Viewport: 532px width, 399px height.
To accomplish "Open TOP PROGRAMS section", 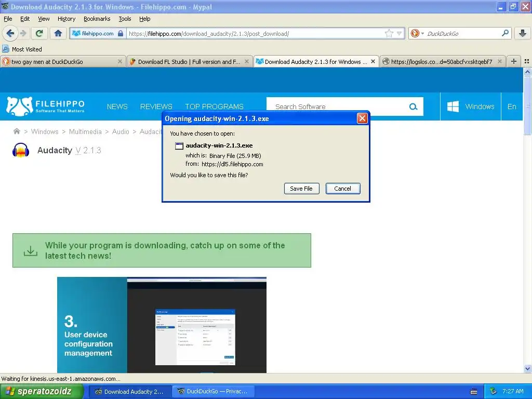I will pos(214,107).
